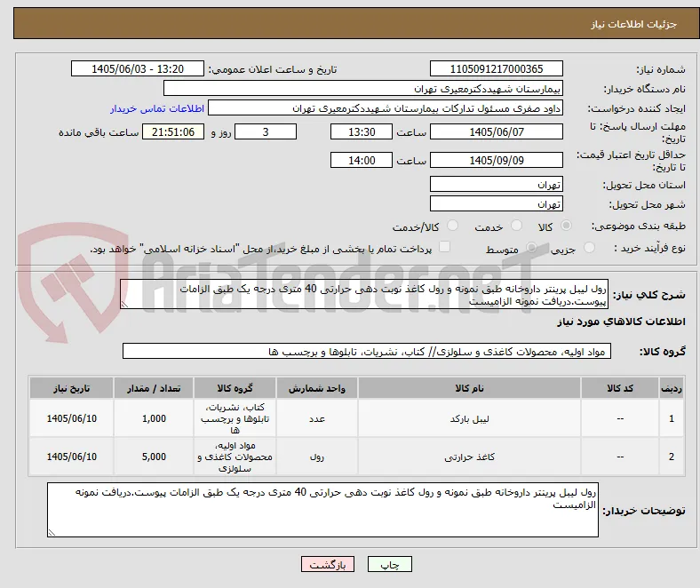This screenshot has width=700, height=588.
Task: Click the ردیف column header
Action: tap(672, 388)
